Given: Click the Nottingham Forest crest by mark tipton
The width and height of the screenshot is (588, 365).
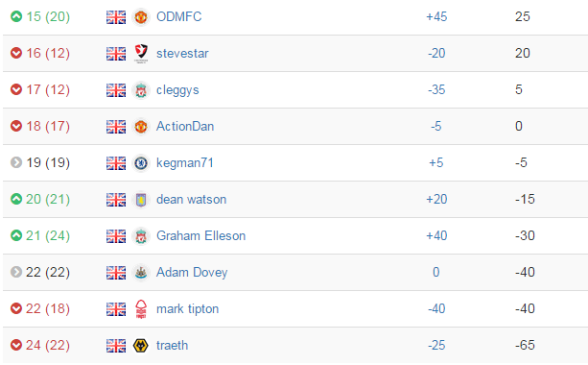Looking at the screenshot, I should (x=141, y=309).
